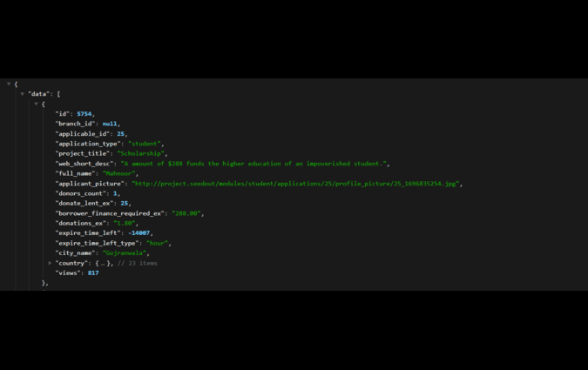Click the "city_name" key label
Viewport: 588px width, 370px height.
pyautogui.click(x=76, y=253)
